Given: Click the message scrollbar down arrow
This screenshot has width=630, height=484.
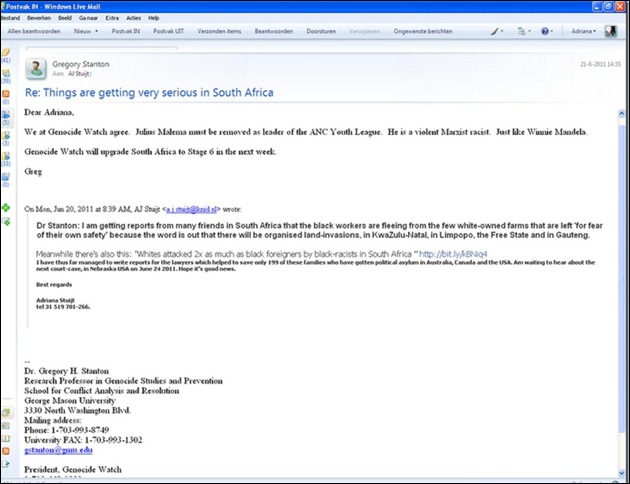Looking at the screenshot, I should click(x=622, y=473).
